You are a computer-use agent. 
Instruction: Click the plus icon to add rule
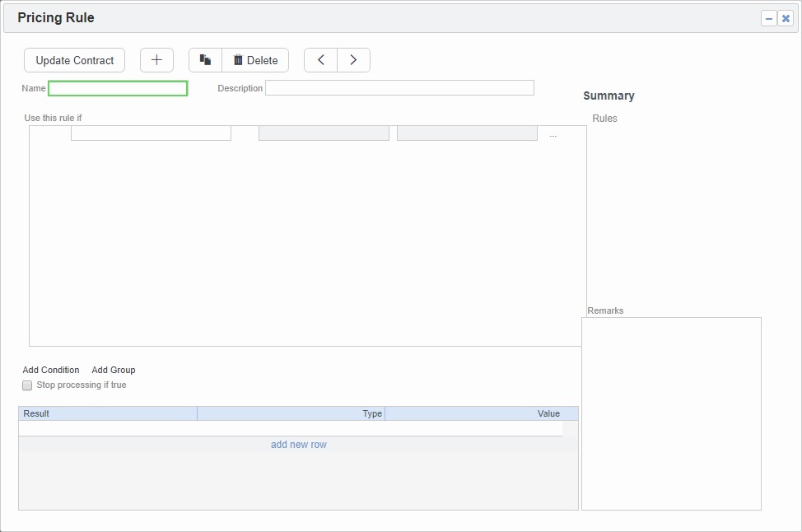[x=156, y=60]
